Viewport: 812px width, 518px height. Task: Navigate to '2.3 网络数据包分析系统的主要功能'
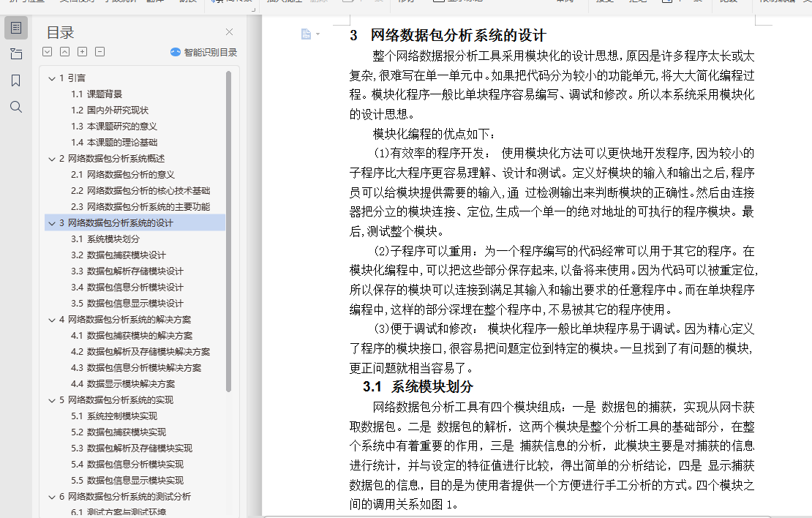pyautogui.click(x=140, y=206)
